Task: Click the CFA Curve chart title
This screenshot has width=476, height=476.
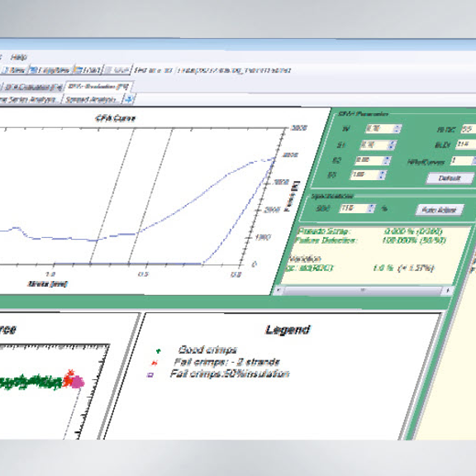Action: 116,118
